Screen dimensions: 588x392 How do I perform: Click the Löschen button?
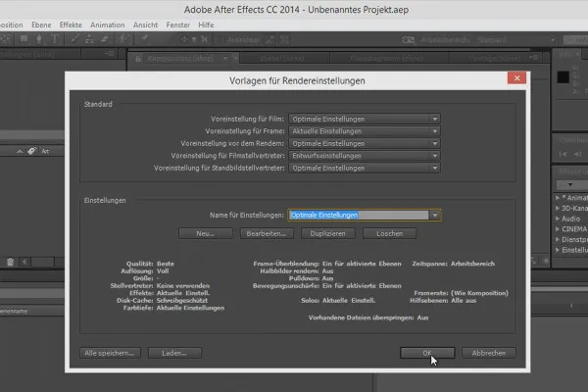[x=389, y=233]
